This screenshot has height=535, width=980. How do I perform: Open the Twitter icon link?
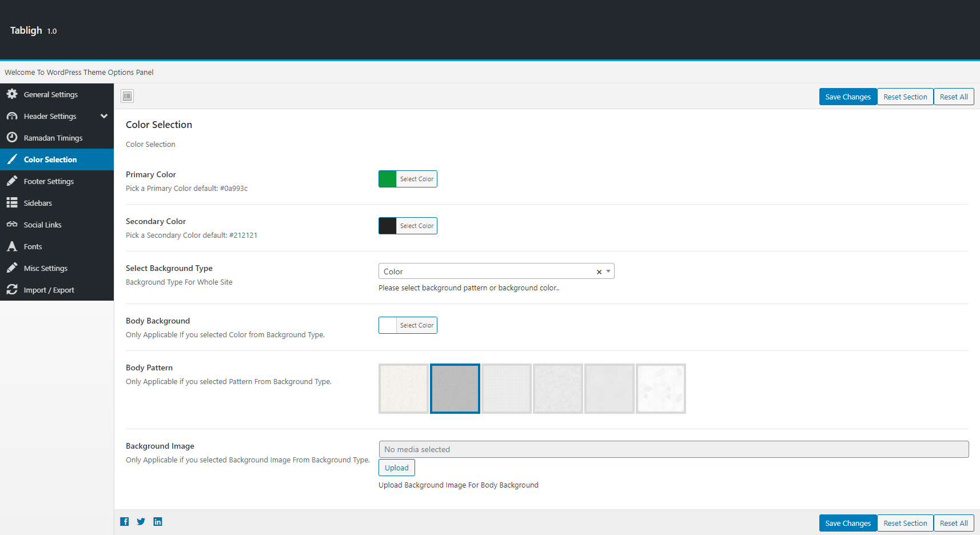click(x=141, y=521)
